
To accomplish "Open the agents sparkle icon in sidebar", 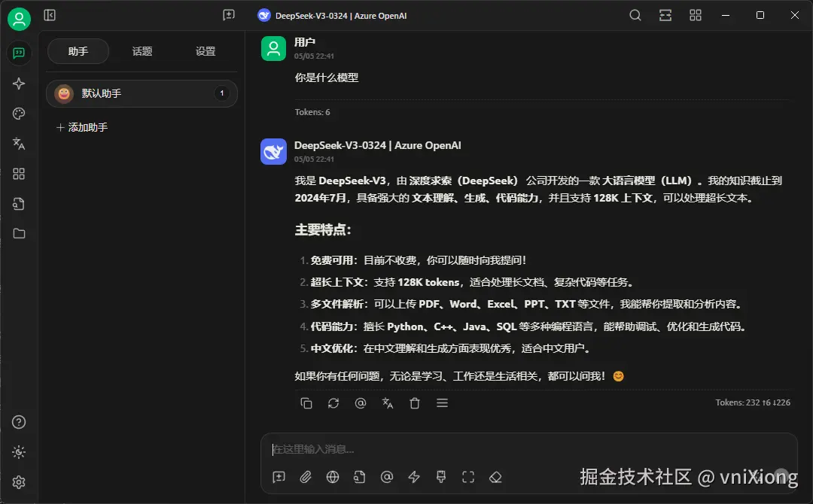I will point(19,83).
